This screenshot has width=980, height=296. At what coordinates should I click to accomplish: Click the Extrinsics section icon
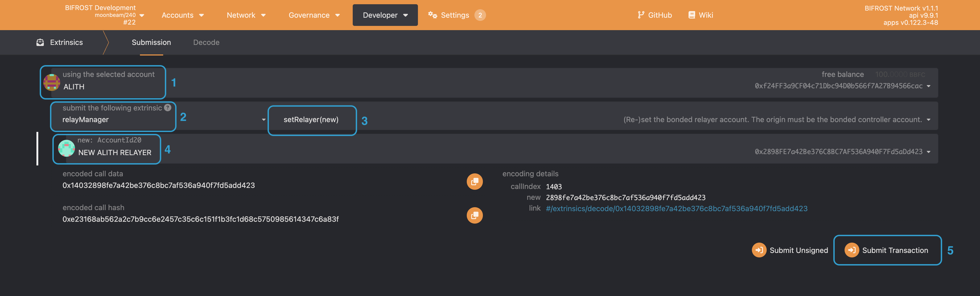pos(40,42)
